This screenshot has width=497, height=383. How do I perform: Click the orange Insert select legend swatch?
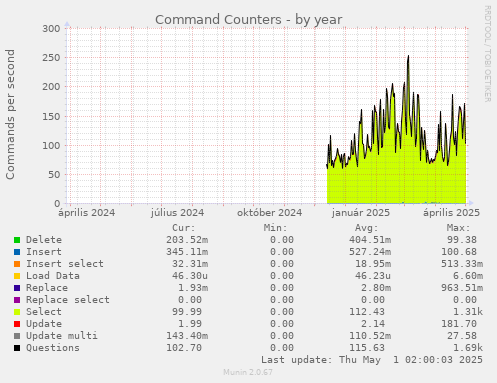(17, 264)
